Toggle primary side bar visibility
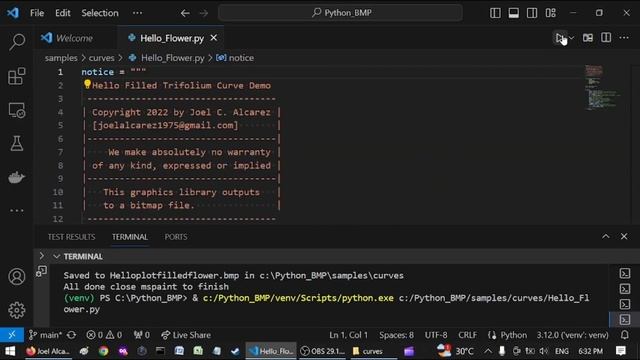The height and width of the screenshot is (360, 640). (495, 13)
